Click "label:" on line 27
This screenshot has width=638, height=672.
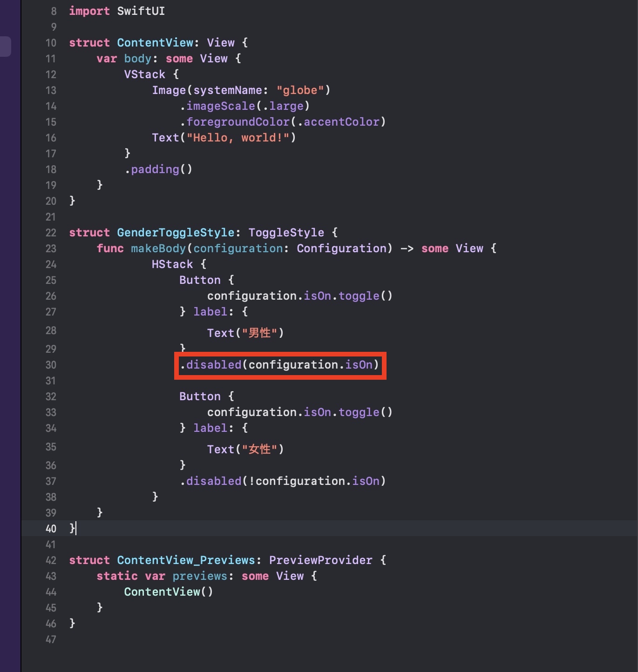coord(214,312)
